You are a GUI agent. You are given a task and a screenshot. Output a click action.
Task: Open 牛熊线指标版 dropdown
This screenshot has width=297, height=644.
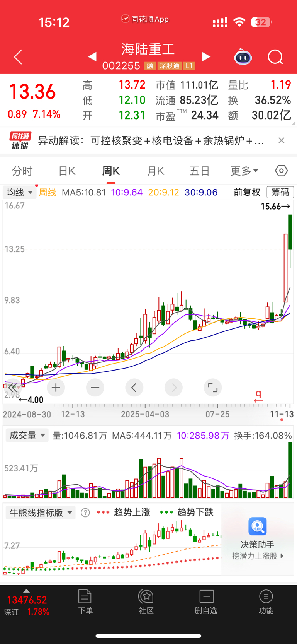click(41, 513)
